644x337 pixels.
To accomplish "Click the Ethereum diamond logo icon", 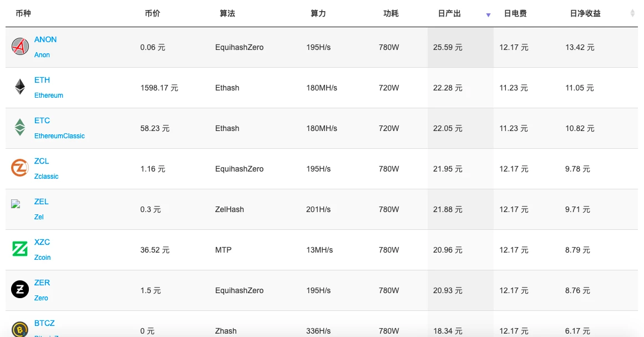I will (20, 87).
